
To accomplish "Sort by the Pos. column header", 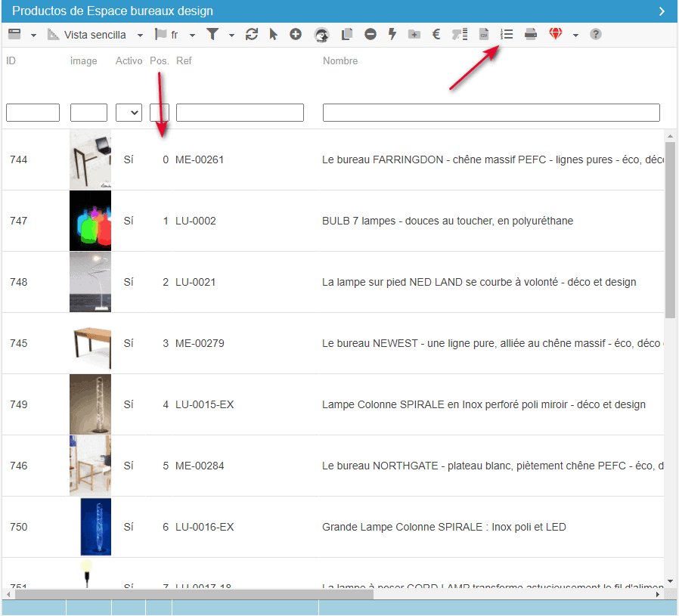I will 159,61.
